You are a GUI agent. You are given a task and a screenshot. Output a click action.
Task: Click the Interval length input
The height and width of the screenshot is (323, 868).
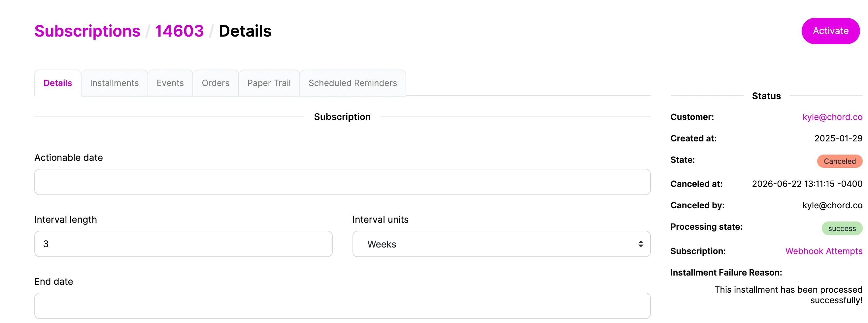click(183, 244)
